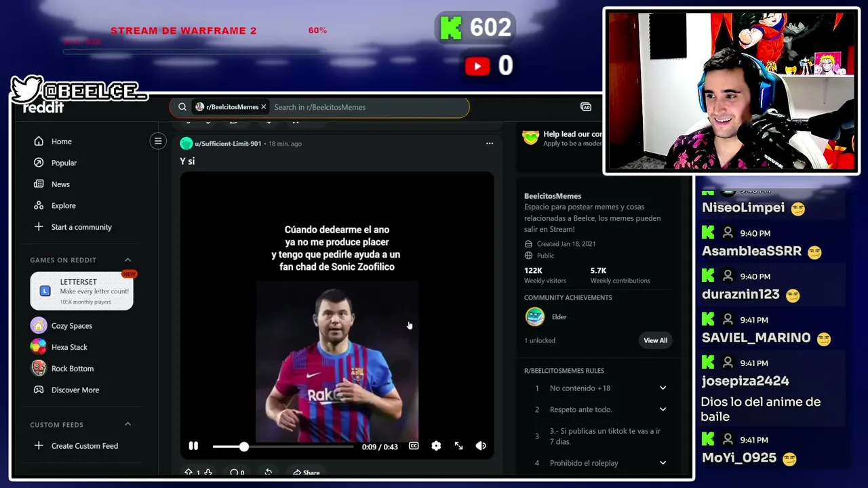
Task: Open the Rock Bottom game icon
Action: 39,368
